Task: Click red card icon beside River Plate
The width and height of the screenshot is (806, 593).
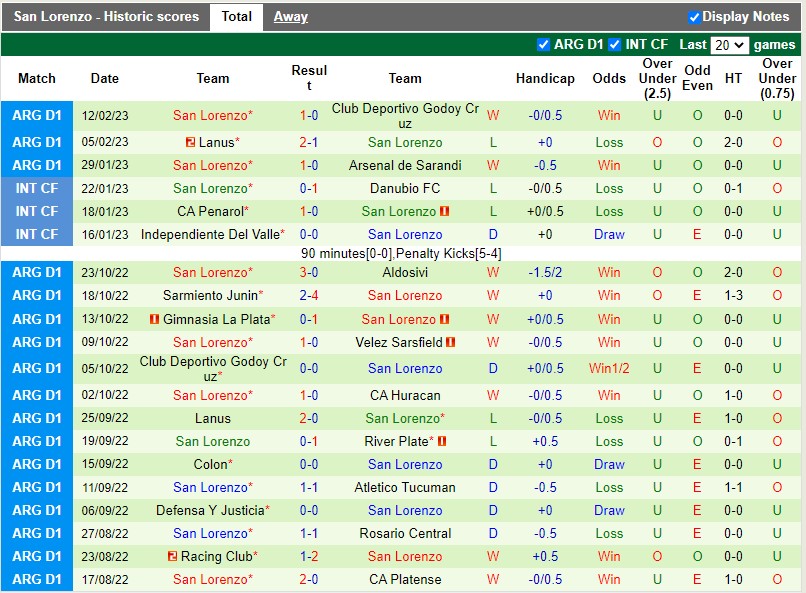Action: (442, 441)
